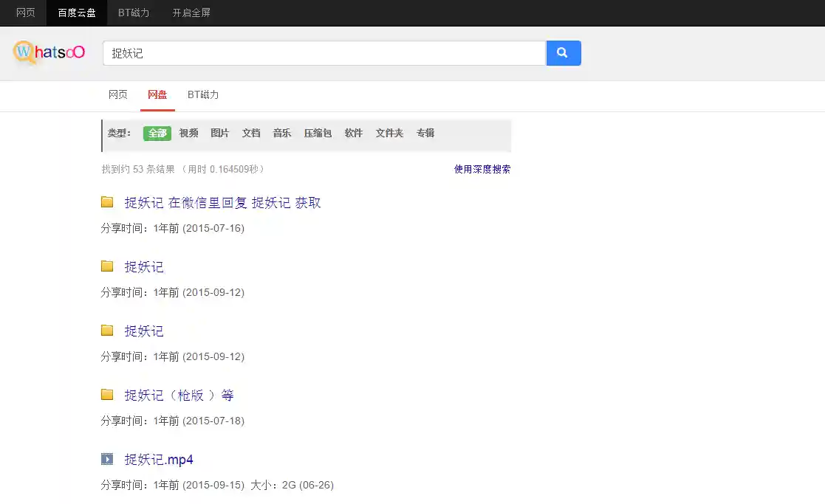Image resolution: width=825 pixels, height=504 pixels.
Task: Select the 网盘 results tab
Action: [x=157, y=94]
